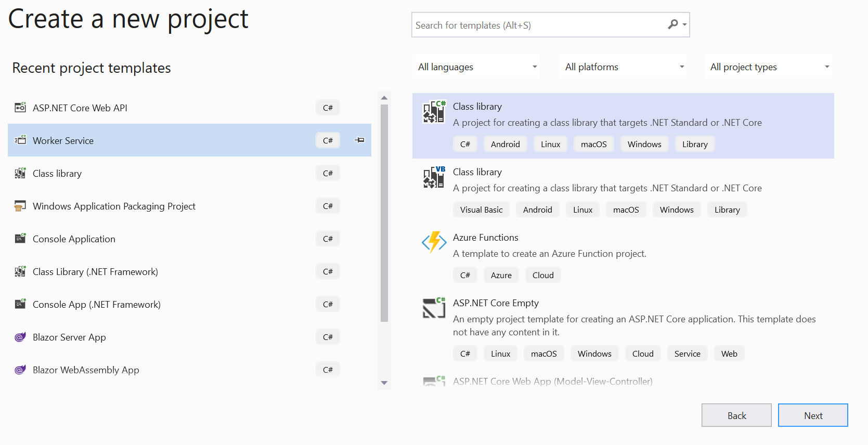868x445 pixels.
Task: Select Blazor WebAssembly App recent template
Action: pos(86,370)
